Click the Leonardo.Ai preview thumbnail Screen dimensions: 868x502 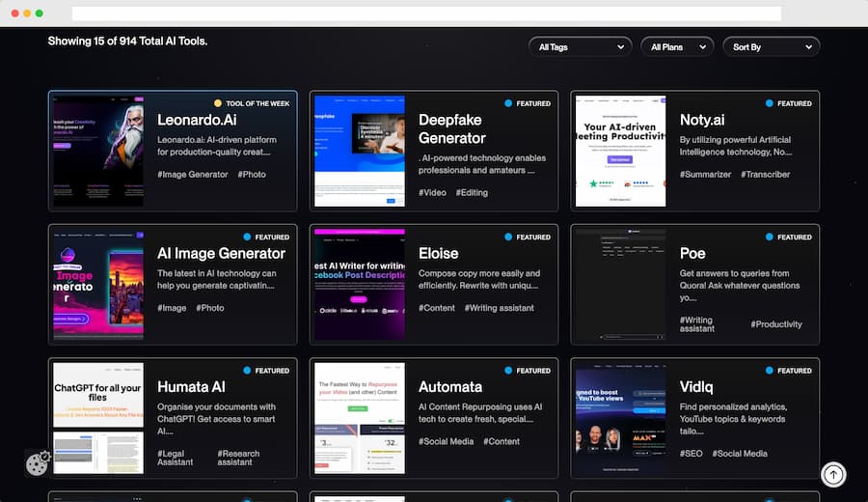coord(98,151)
